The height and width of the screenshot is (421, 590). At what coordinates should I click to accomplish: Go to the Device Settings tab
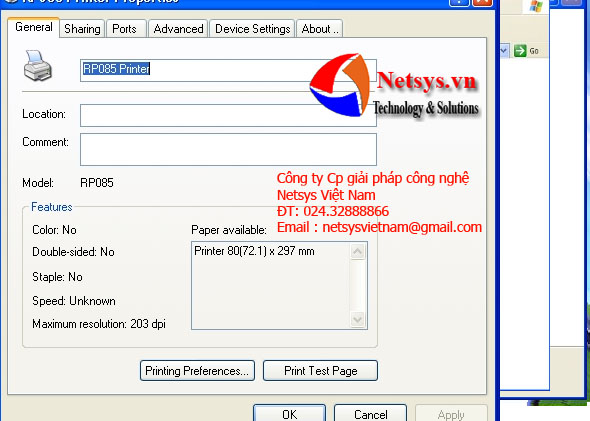pyautogui.click(x=252, y=29)
